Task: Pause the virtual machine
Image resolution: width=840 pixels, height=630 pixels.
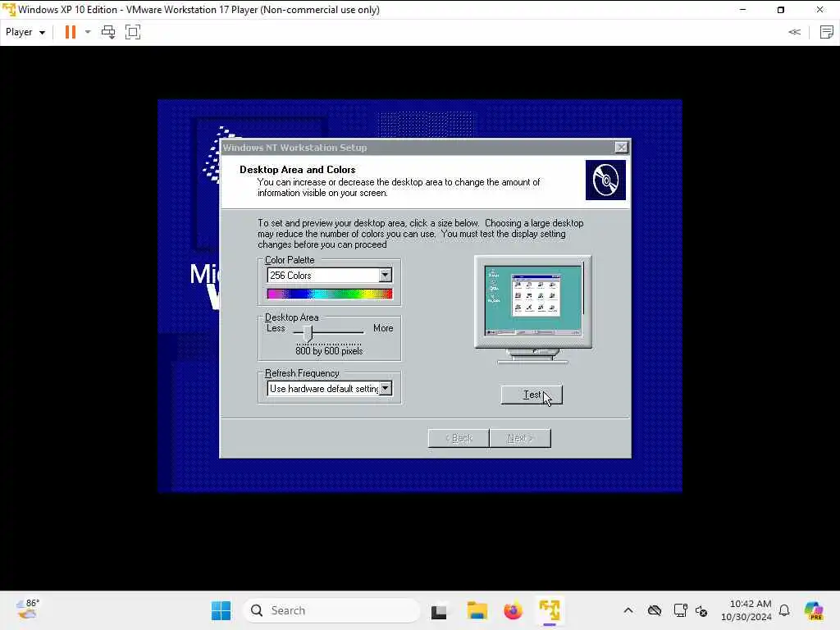Action: tap(71, 32)
